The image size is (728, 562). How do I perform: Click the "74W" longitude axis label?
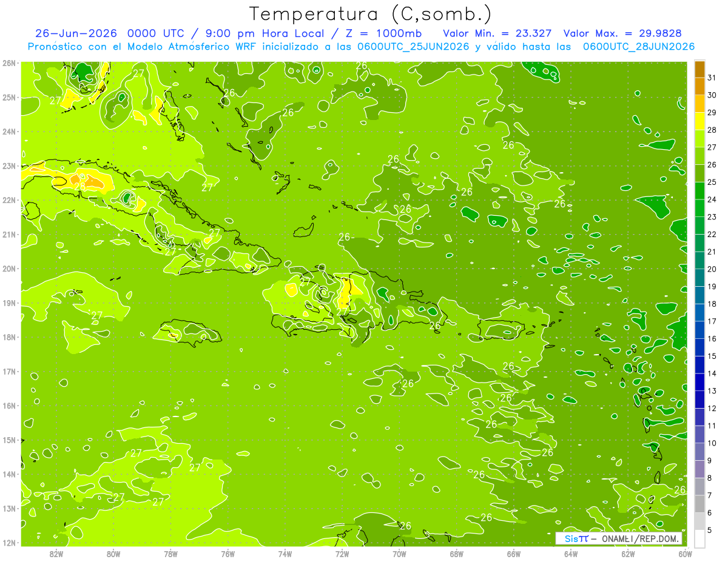[x=285, y=554]
